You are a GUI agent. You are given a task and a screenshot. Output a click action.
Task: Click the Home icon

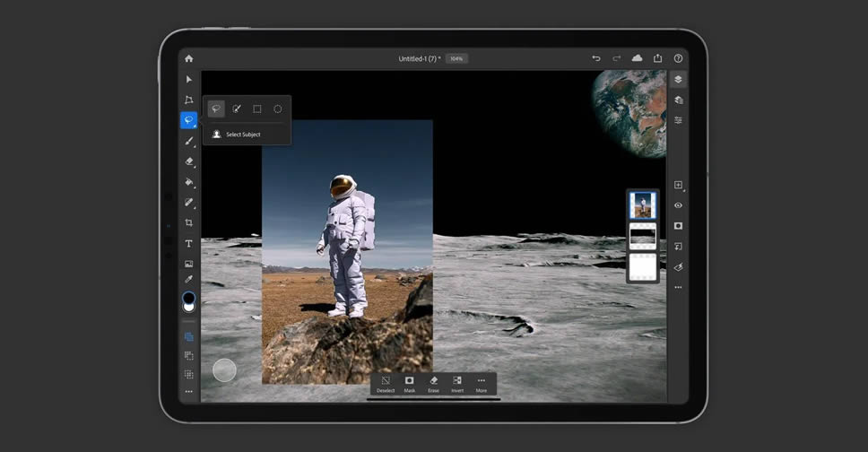189,58
